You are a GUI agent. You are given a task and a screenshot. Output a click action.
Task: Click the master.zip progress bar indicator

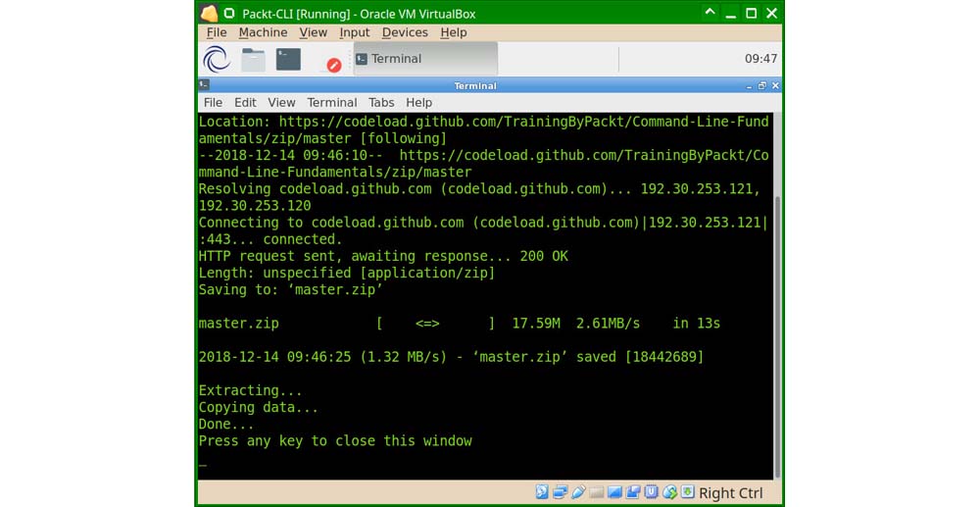point(436,324)
